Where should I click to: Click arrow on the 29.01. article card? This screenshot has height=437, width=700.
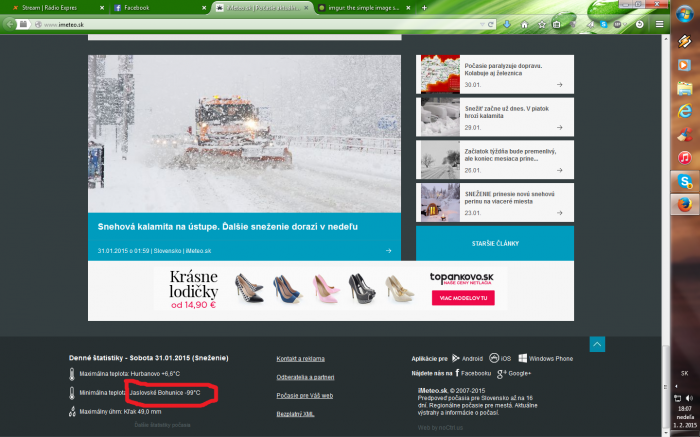pyautogui.click(x=560, y=128)
